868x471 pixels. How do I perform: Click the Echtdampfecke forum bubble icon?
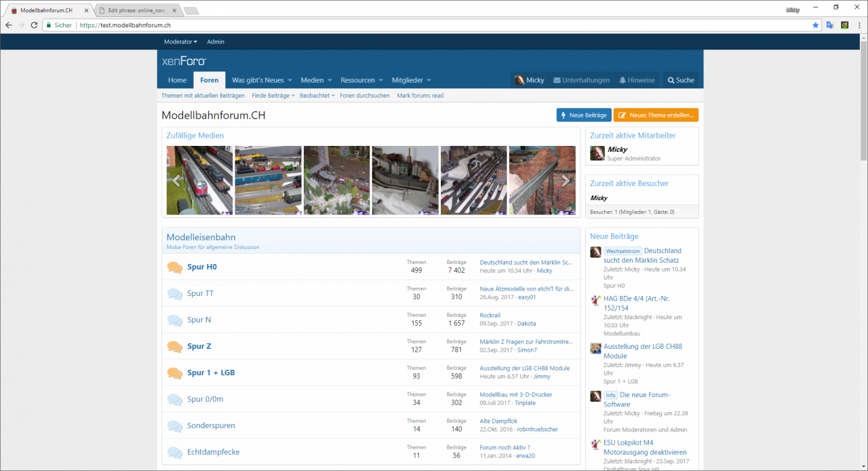click(x=175, y=453)
